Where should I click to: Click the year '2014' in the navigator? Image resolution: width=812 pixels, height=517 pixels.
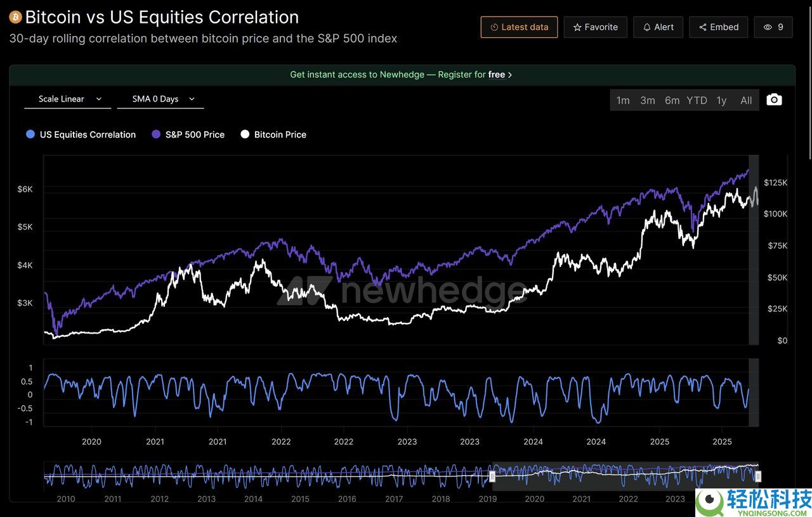(253, 499)
